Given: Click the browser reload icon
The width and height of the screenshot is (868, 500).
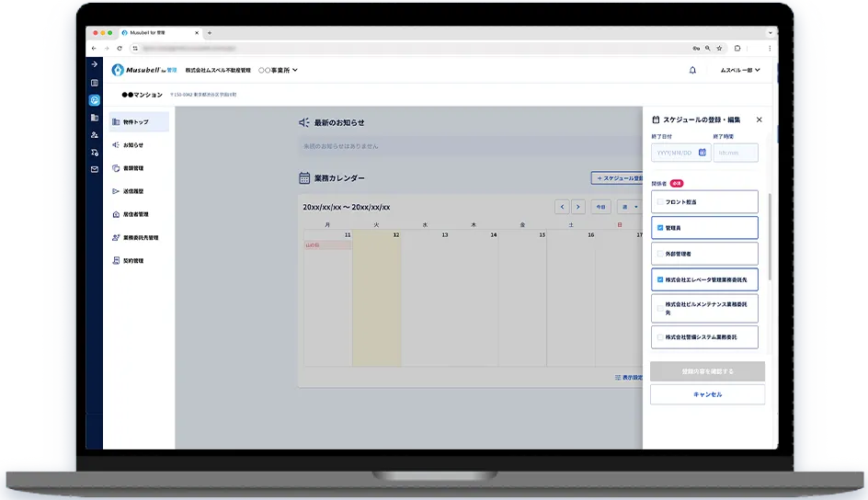Looking at the screenshot, I should click(120, 48).
